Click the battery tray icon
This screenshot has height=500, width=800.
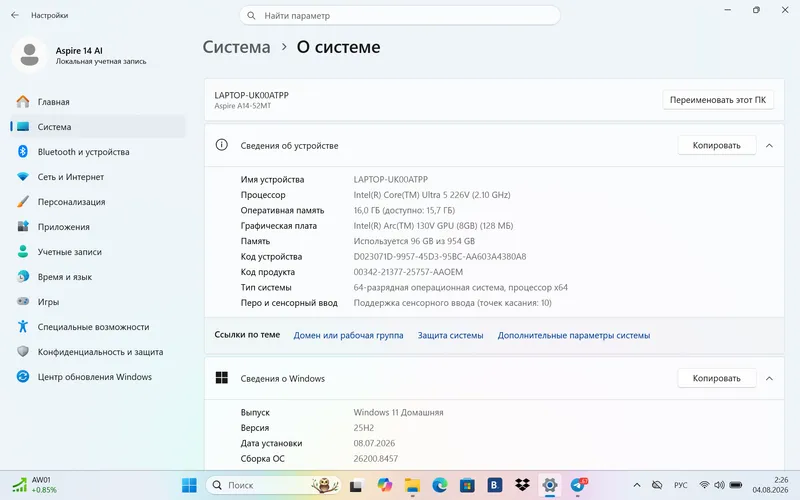tap(736, 485)
